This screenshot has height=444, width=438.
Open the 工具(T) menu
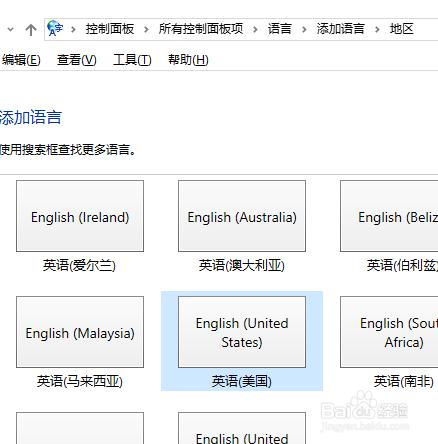click(132, 60)
